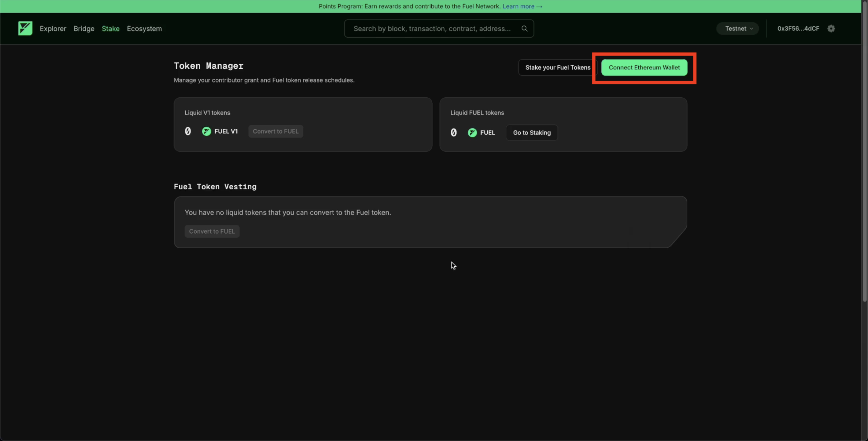Click the FUEL V1 token icon

[207, 131]
